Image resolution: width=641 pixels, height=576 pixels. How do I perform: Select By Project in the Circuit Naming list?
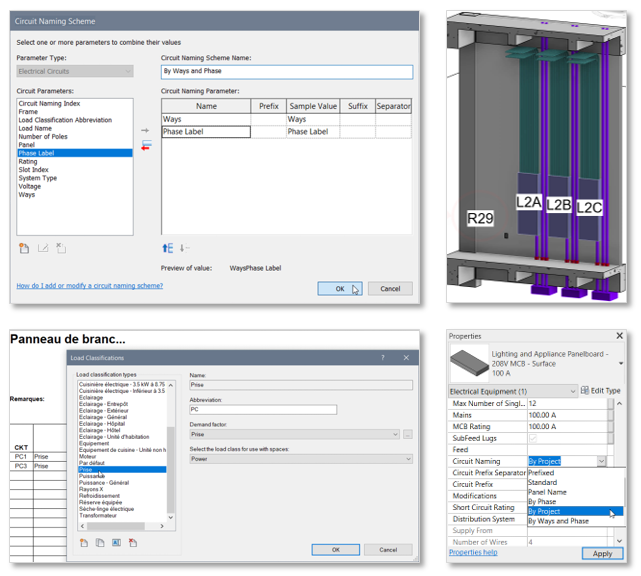[576, 511]
